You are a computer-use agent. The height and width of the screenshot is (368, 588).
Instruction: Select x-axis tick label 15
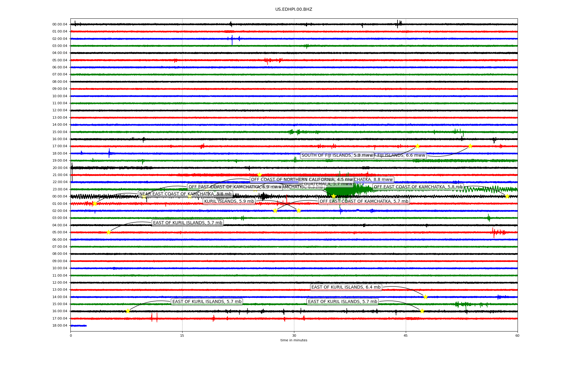point(182,335)
